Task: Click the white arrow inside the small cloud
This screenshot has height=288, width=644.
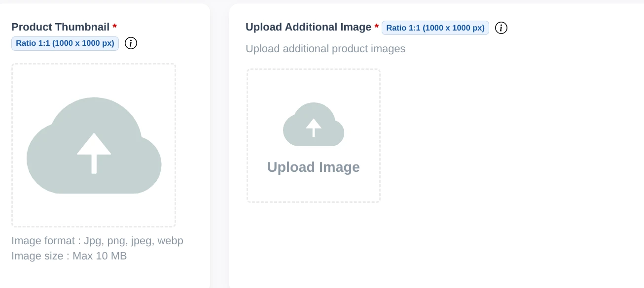Action: [314, 128]
